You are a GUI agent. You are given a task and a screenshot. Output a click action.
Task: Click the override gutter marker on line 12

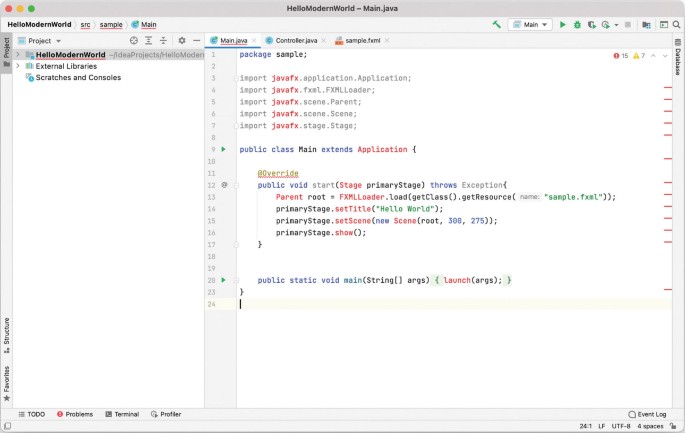coord(224,185)
